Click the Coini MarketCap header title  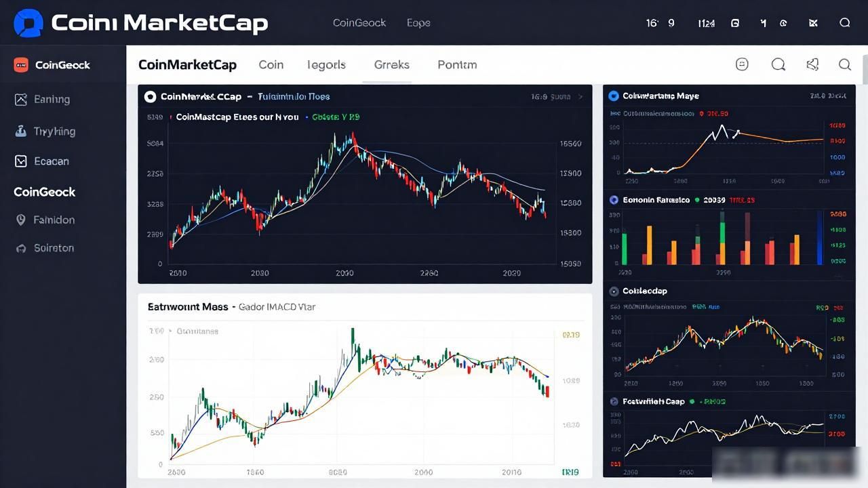click(x=160, y=23)
